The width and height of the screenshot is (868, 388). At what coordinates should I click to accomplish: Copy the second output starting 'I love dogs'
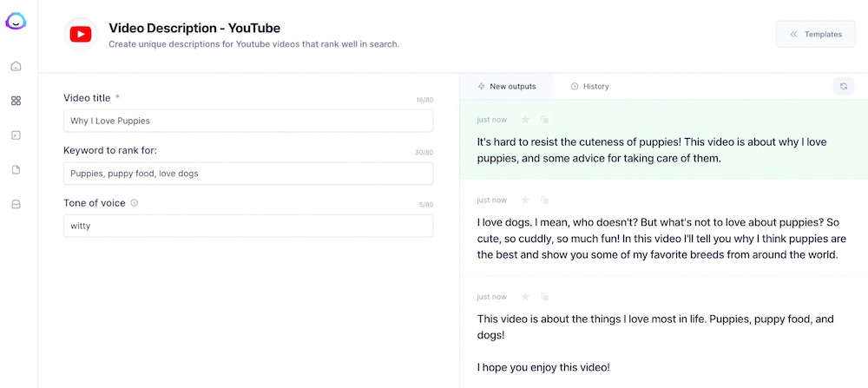[x=544, y=201]
